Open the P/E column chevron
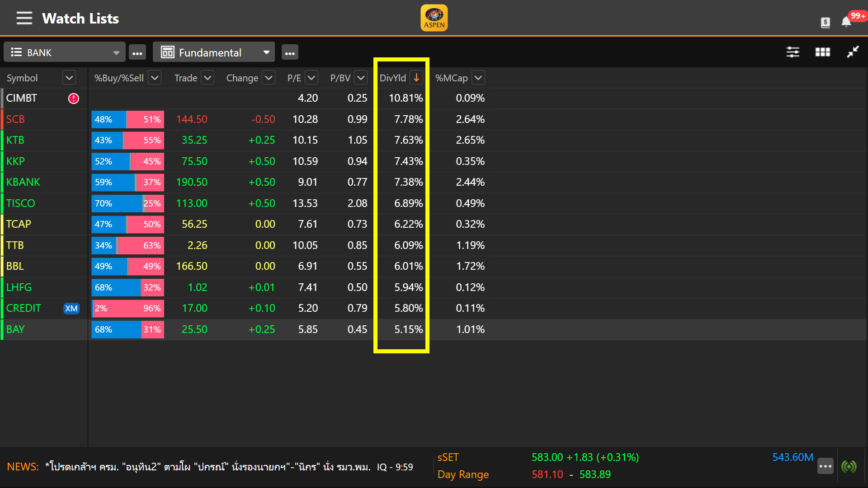Viewport: 868px width, 488px height. click(311, 78)
